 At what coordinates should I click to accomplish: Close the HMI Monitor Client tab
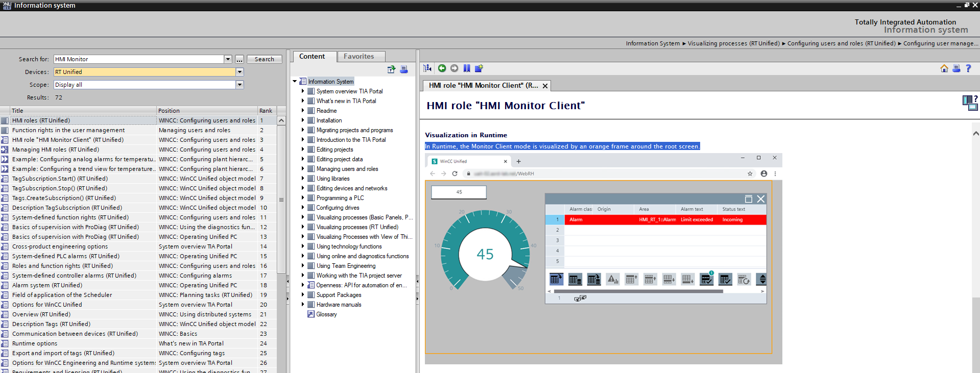(545, 86)
